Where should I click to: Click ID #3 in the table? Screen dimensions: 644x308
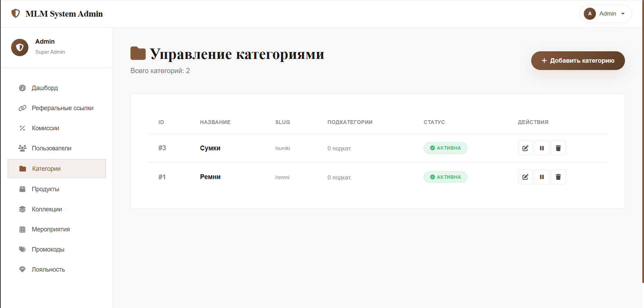162,148
